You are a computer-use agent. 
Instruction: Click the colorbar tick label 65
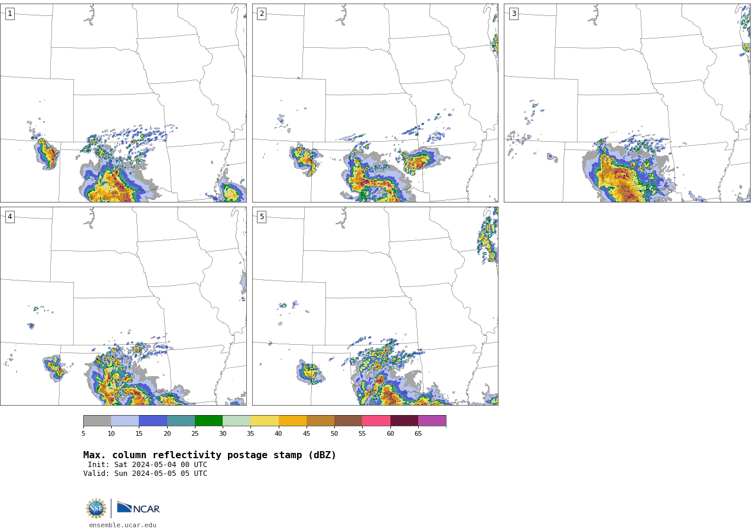point(418,434)
